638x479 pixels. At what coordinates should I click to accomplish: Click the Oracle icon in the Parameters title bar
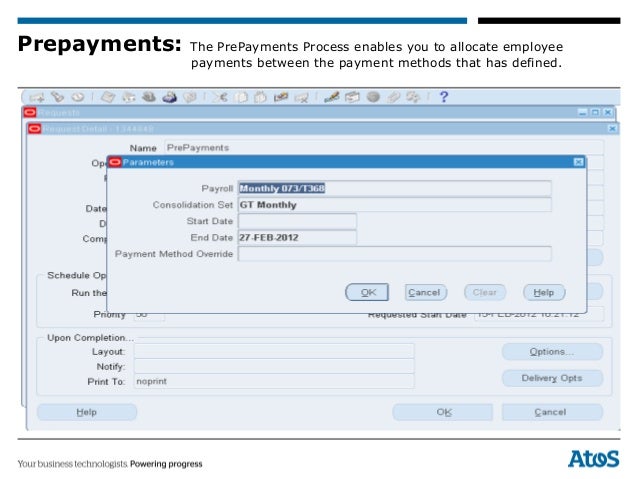[115, 162]
